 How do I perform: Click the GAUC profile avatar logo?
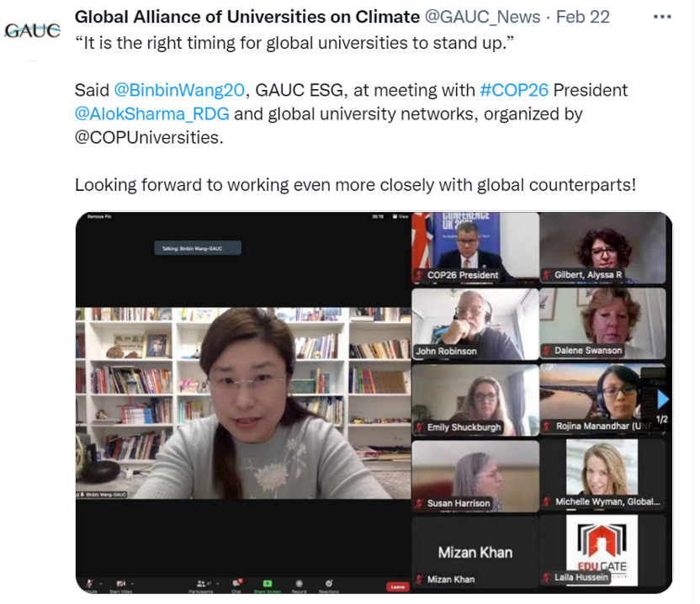pyautogui.click(x=32, y=30)
